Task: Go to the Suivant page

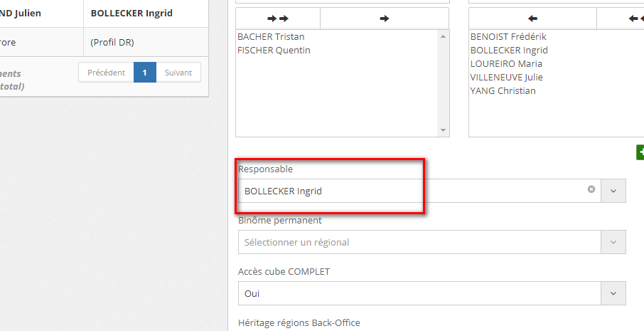Action: (x=178, y=73)
